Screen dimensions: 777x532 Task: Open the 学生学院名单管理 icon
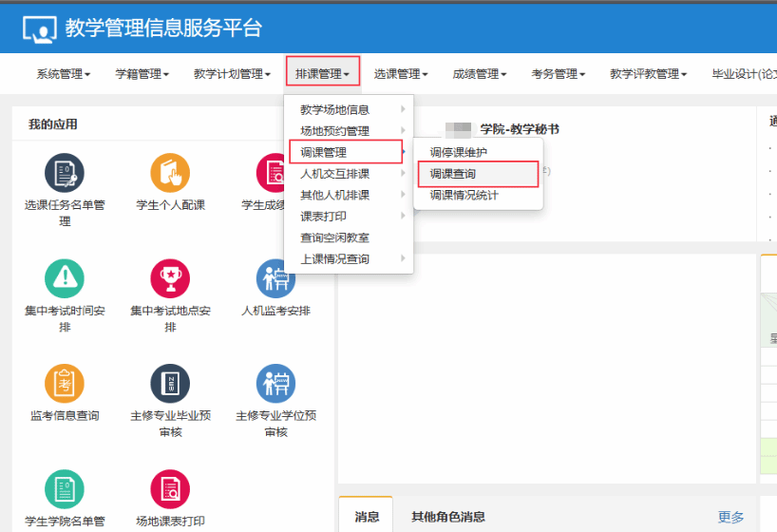tap(65, 489)
